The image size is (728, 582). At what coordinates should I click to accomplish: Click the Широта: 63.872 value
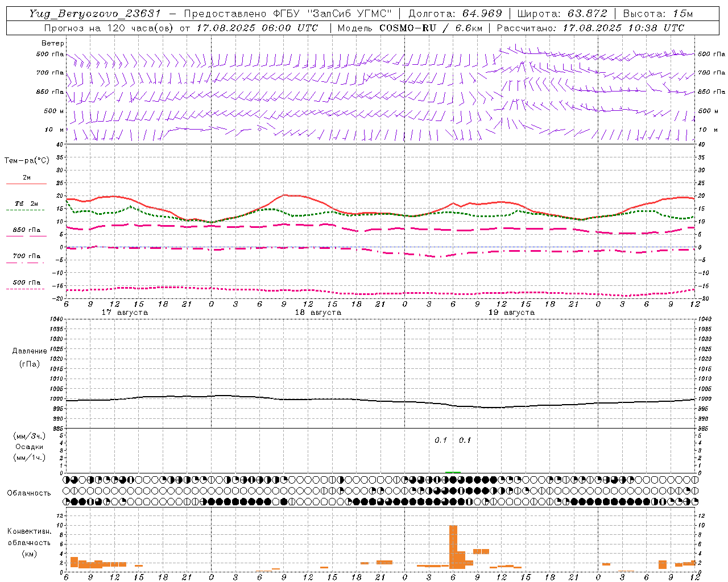pyautogui.click(x=562, y=14)
